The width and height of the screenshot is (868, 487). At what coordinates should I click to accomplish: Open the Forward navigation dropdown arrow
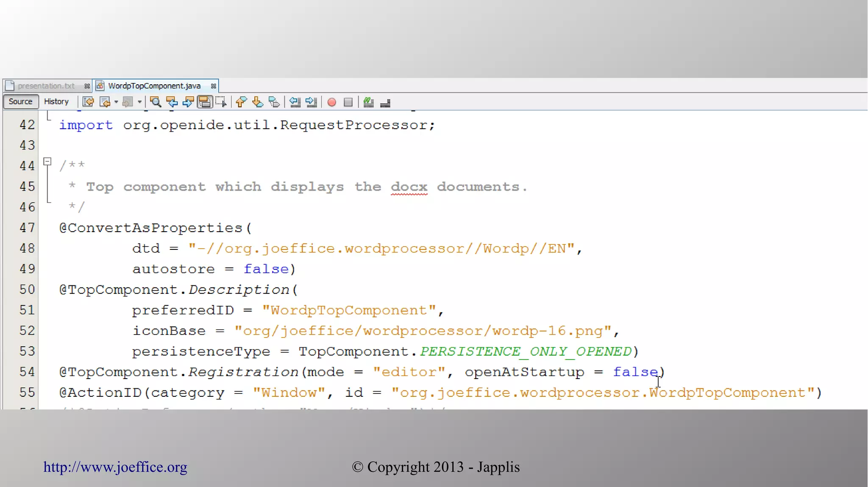139,102
